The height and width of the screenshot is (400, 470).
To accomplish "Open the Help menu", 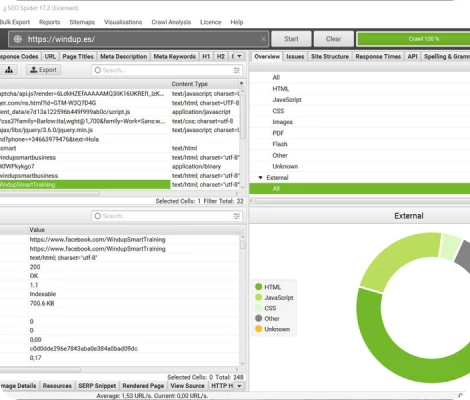I will tap(237, 22).
